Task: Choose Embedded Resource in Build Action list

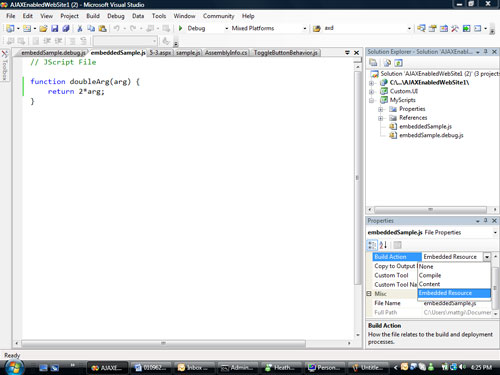Action: (x=454, y=293)
